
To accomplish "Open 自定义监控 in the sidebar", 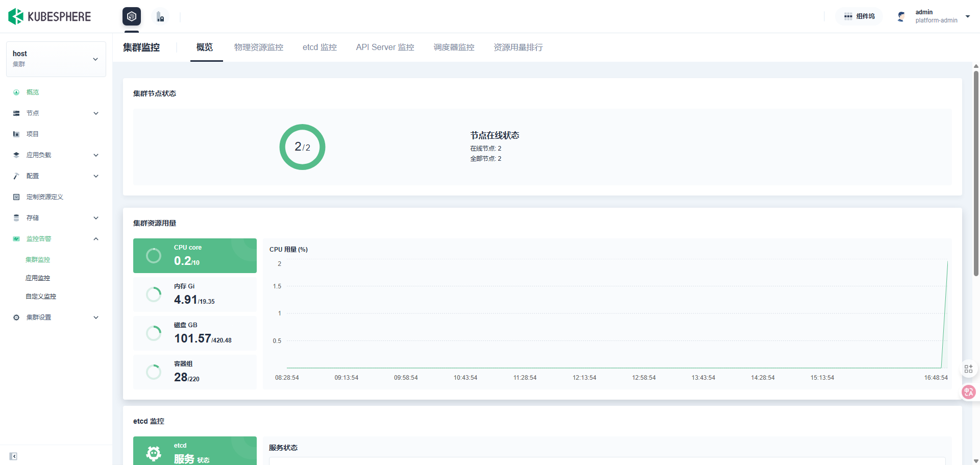I will [41, 297].
